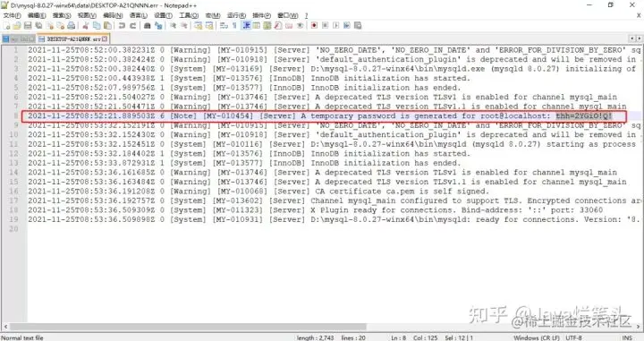
Task: Zoom out using the toolbar icon
Action: click(x=183, y=25)
